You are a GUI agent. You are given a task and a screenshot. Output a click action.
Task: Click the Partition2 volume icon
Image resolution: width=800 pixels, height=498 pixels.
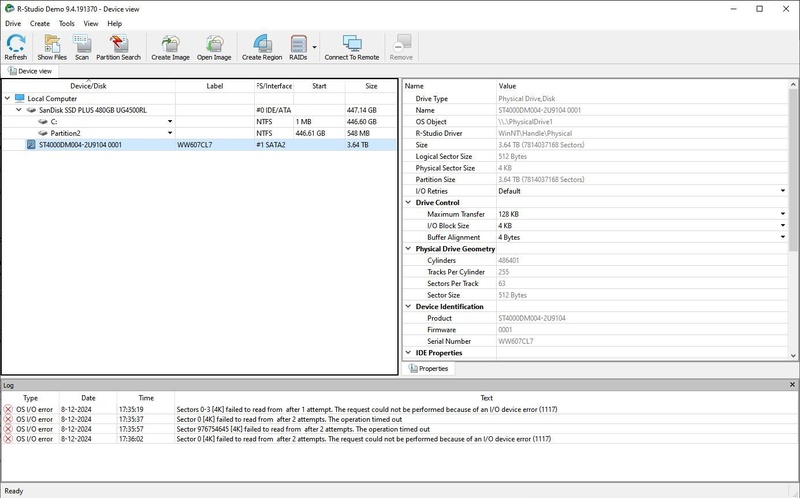click(43, 133)
